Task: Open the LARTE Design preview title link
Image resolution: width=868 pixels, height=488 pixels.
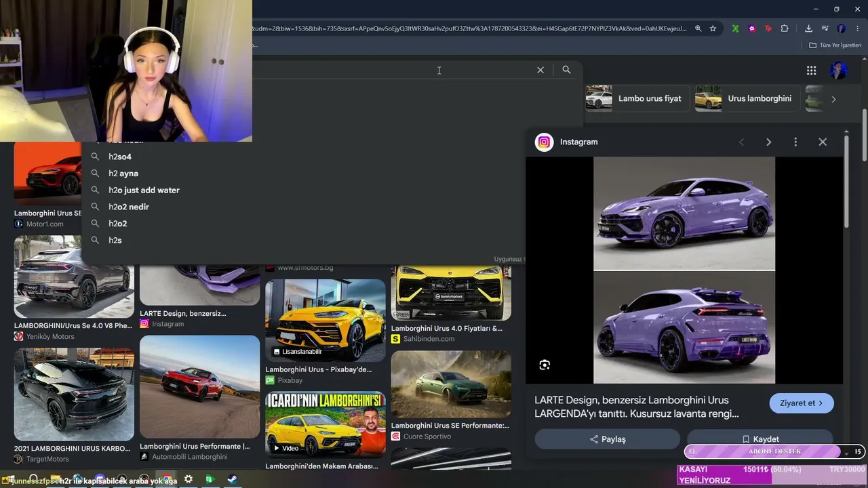Action: (x=637, y=407)
